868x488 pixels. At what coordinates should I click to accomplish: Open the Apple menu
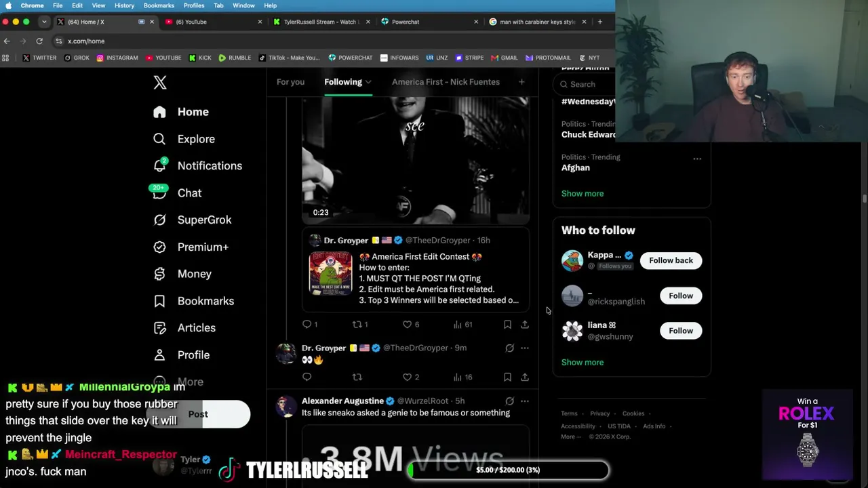pos(8,5)
